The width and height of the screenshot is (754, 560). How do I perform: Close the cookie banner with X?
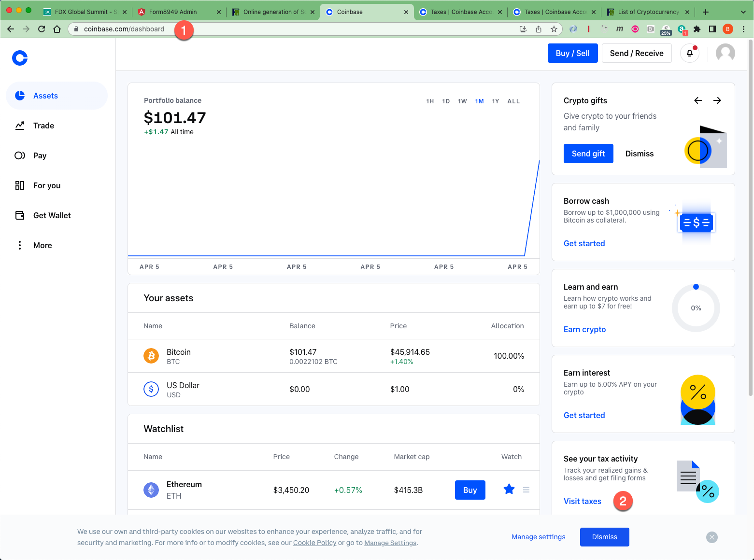[x=712, y=537]
